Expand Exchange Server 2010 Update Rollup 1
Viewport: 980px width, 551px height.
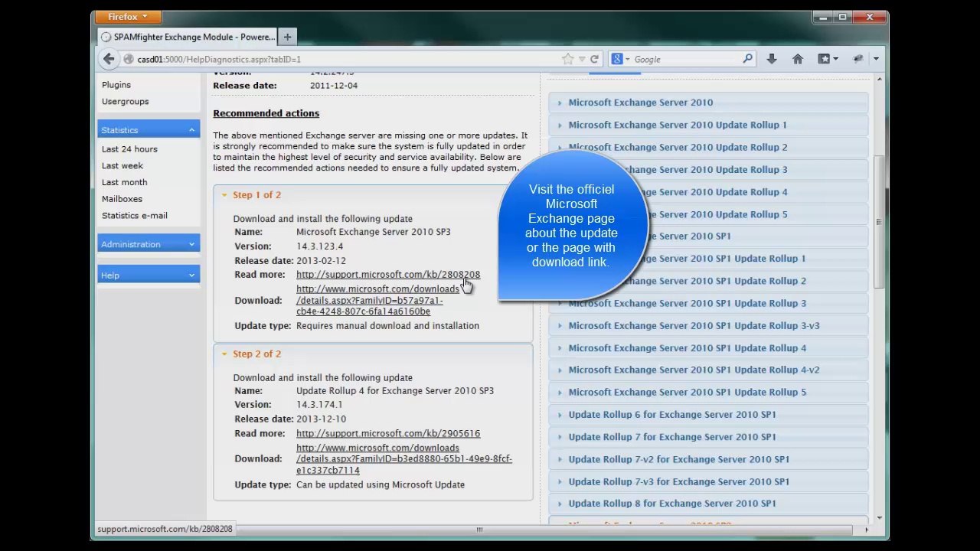tap(708, 125)
